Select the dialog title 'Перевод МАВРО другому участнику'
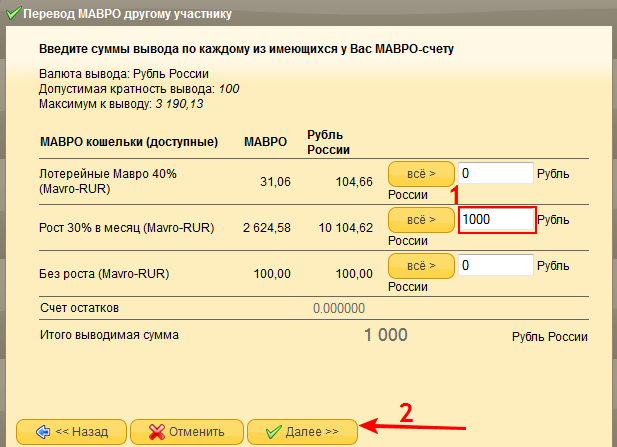 tap(127, 13)
